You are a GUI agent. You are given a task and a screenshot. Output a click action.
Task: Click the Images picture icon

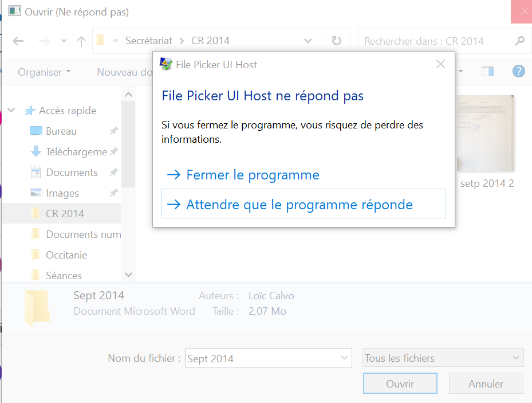coord(36,193)
